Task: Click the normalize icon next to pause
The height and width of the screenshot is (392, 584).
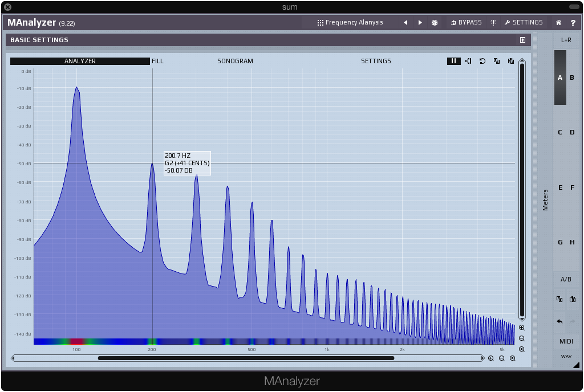Action: [469, 61]
